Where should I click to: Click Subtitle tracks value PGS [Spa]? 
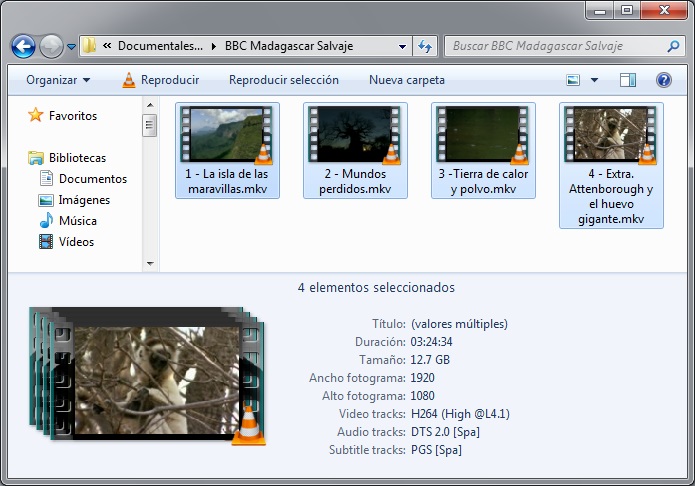pos(436,450)
